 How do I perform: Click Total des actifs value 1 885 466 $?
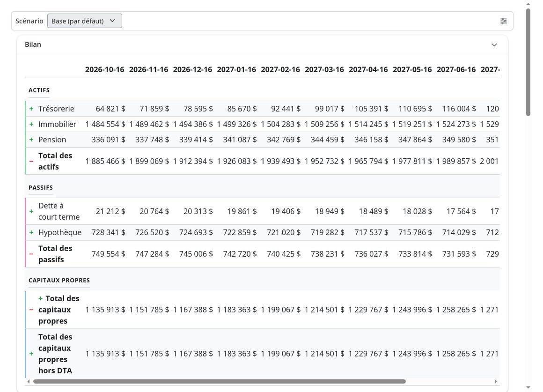tap(105, 161)
